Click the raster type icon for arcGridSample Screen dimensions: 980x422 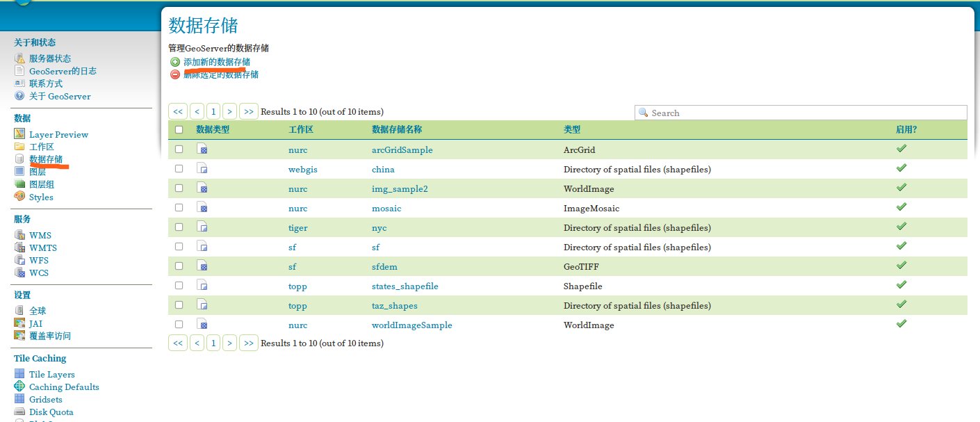202,149
